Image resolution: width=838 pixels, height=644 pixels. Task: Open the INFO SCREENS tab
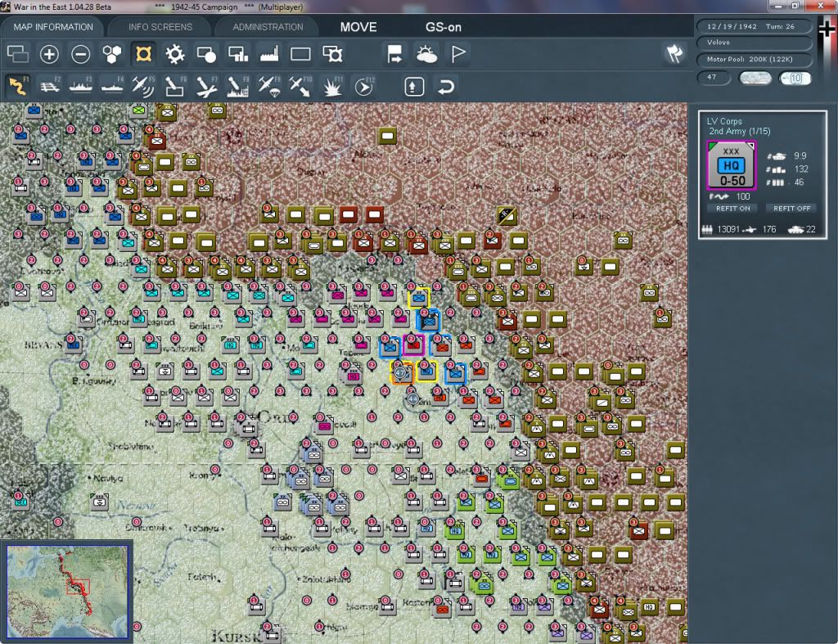[x=160, y=27]
